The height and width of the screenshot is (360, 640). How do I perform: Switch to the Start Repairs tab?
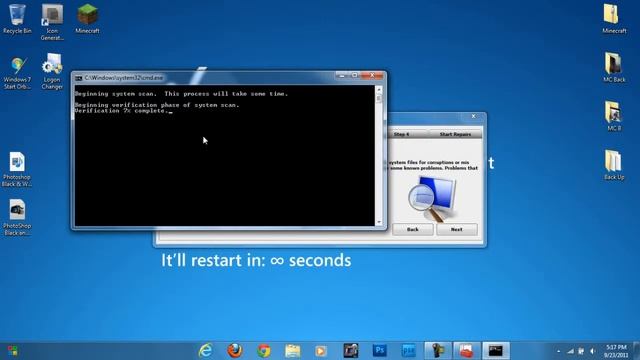tap(455, 134)
